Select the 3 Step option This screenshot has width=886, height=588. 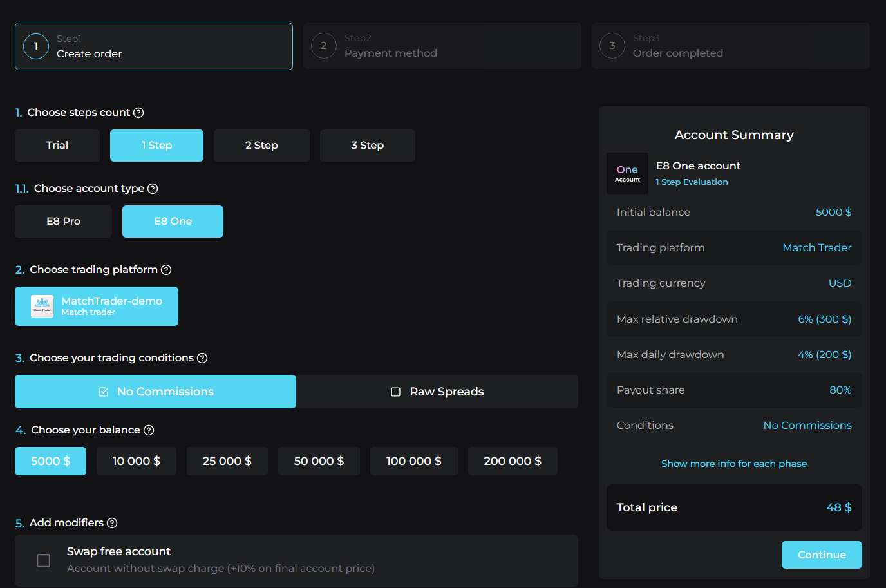tap(368, 146)
